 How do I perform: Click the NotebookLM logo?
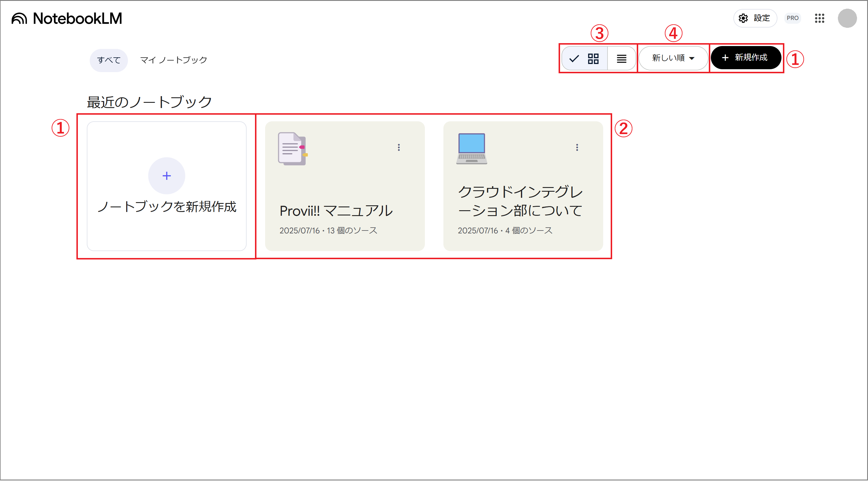[67, 18]
